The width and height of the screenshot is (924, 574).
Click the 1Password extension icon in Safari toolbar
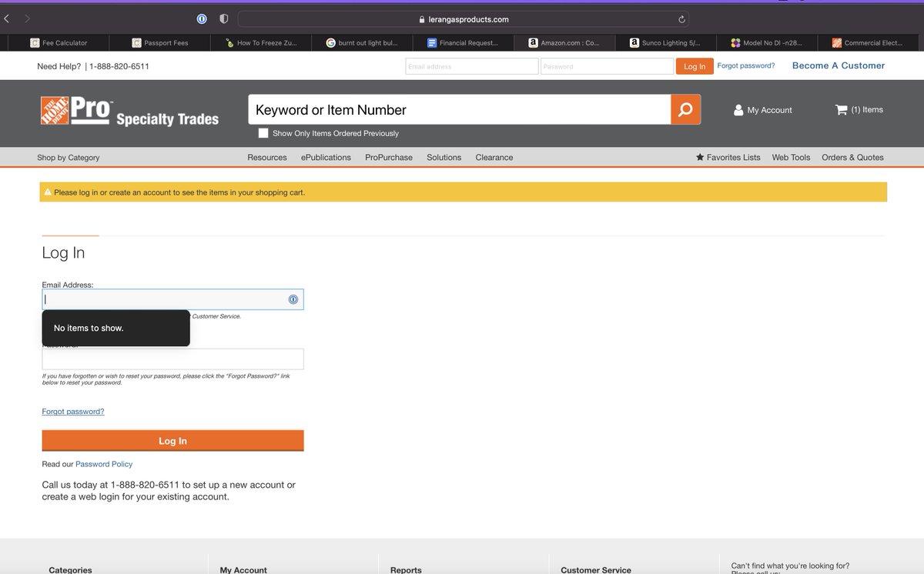click(202, 18)
